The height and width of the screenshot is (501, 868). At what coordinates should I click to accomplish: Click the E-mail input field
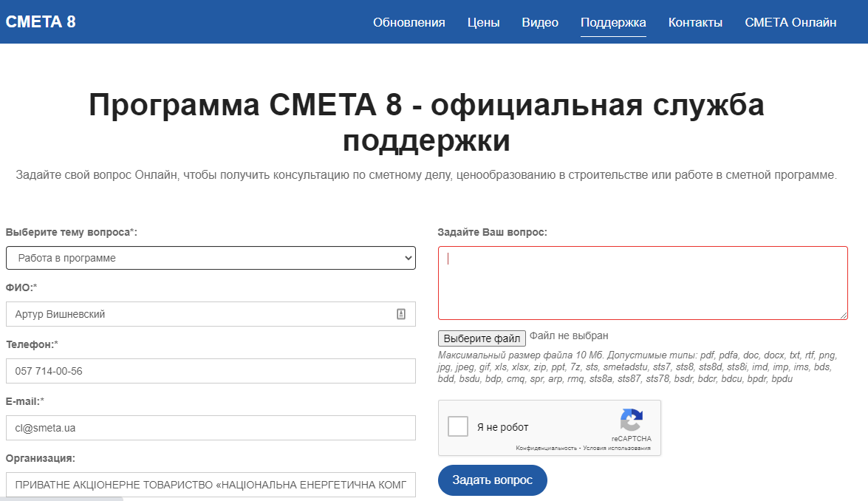tap(211, 428)
